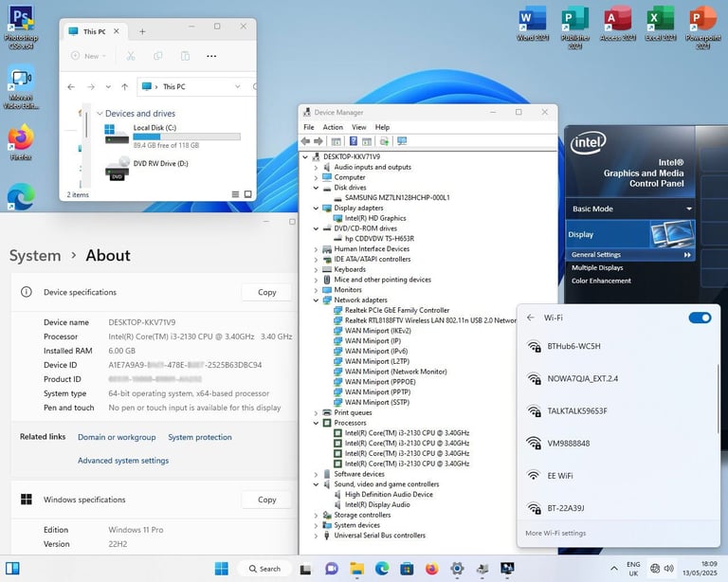Select Intel(R) HD Graphics device
Image resolution: width=728 pixels, height=582 pixels.
375,218
